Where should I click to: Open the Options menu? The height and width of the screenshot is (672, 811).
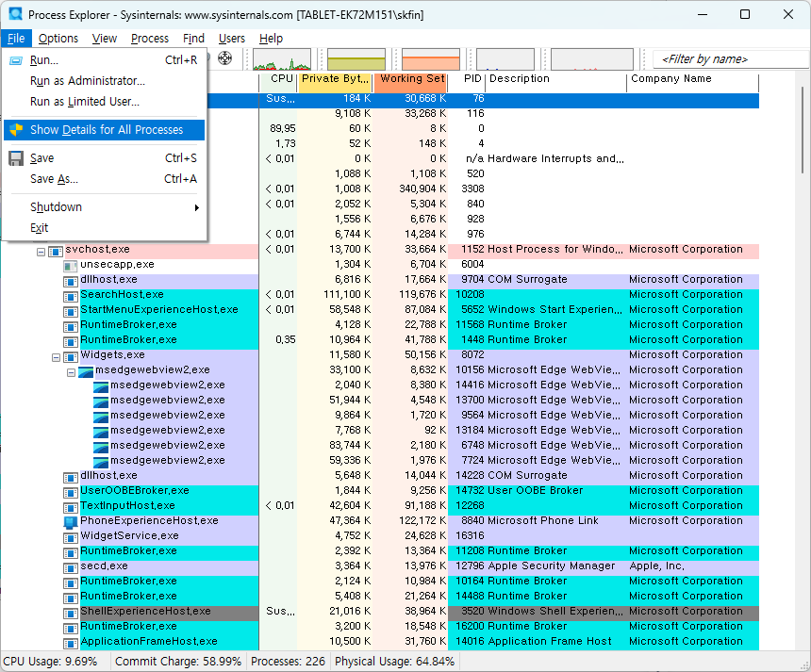tap(58, 39)
